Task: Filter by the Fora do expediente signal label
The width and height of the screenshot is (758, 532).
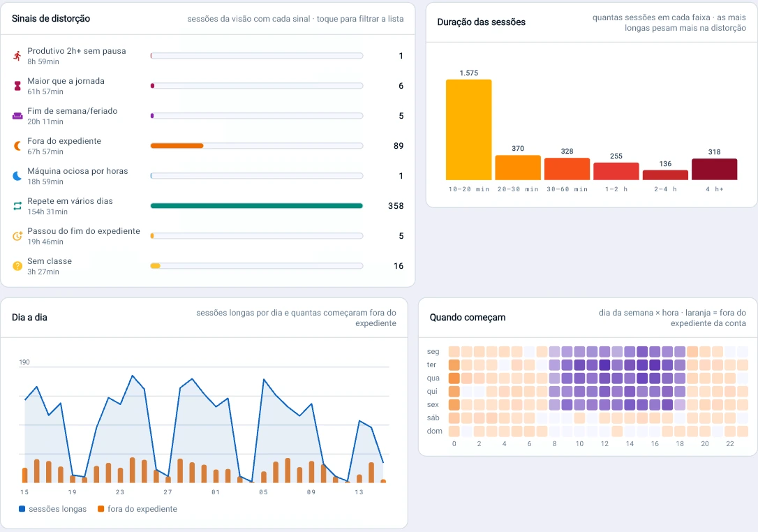Action: pos(64,141)
